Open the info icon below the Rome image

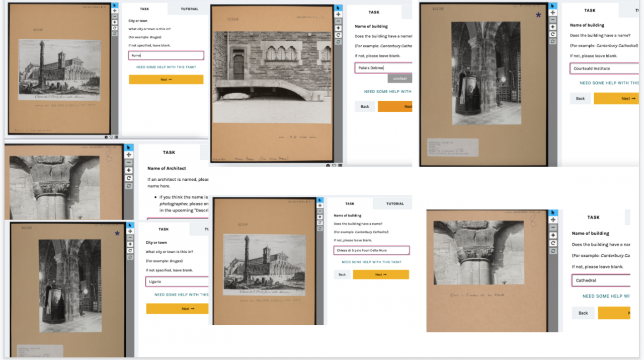pos(106,136)
